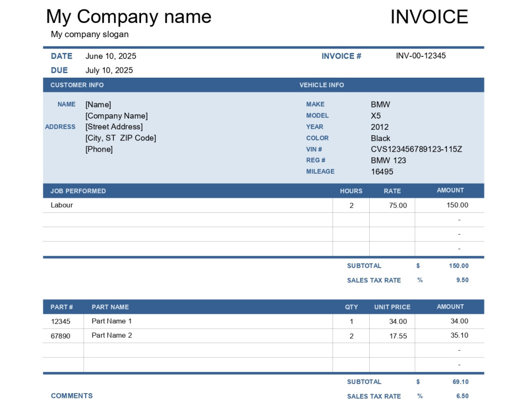Click the amount 35.10 cell
This screenshot has width=532, height=399.
click(450, 336)
